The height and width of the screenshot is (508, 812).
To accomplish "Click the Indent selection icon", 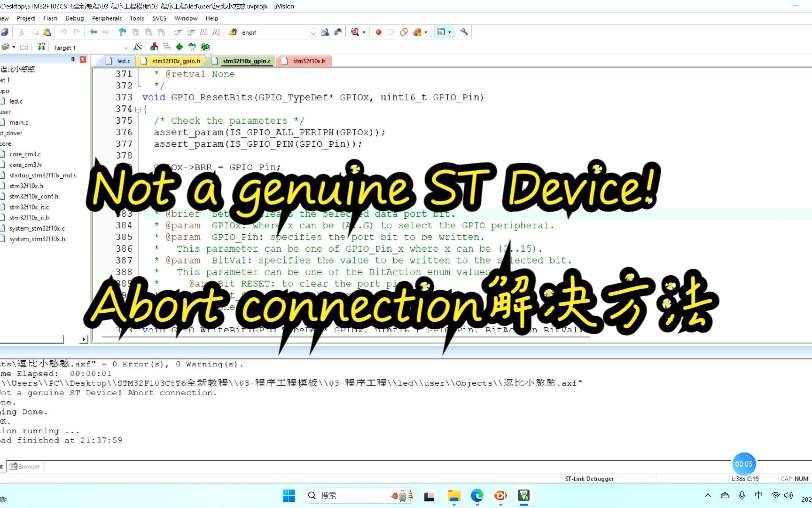I will tap(178, 32).
